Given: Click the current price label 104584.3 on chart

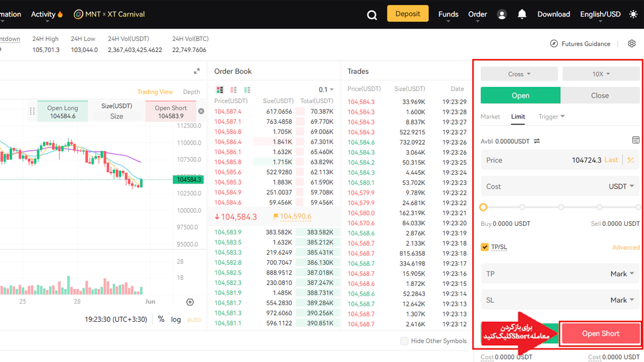Looking at the screenshot, I should 188,180.
